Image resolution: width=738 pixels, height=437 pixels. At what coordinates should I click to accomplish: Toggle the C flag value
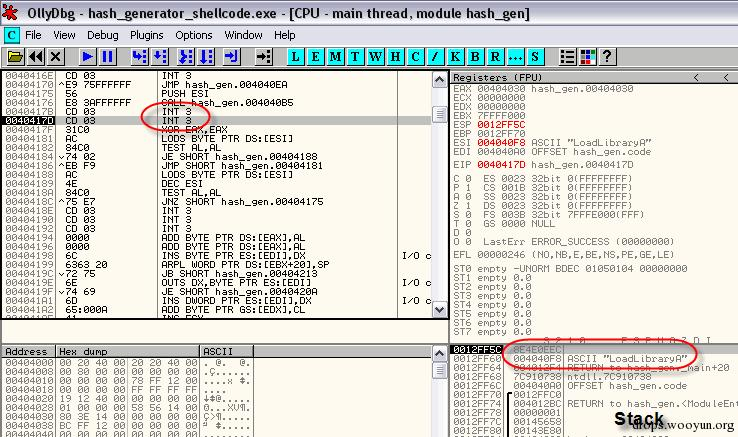click(x=468, y=178)
